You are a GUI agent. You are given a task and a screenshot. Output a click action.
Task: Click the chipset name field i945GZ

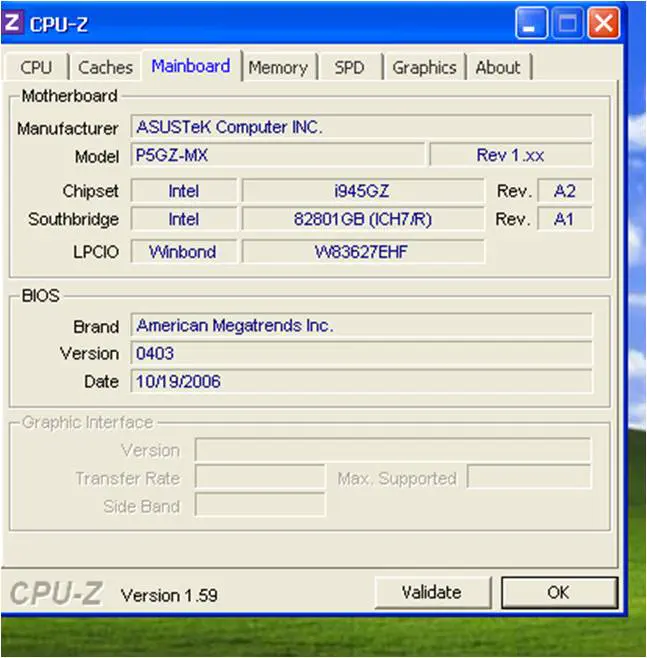coord(363,191)
